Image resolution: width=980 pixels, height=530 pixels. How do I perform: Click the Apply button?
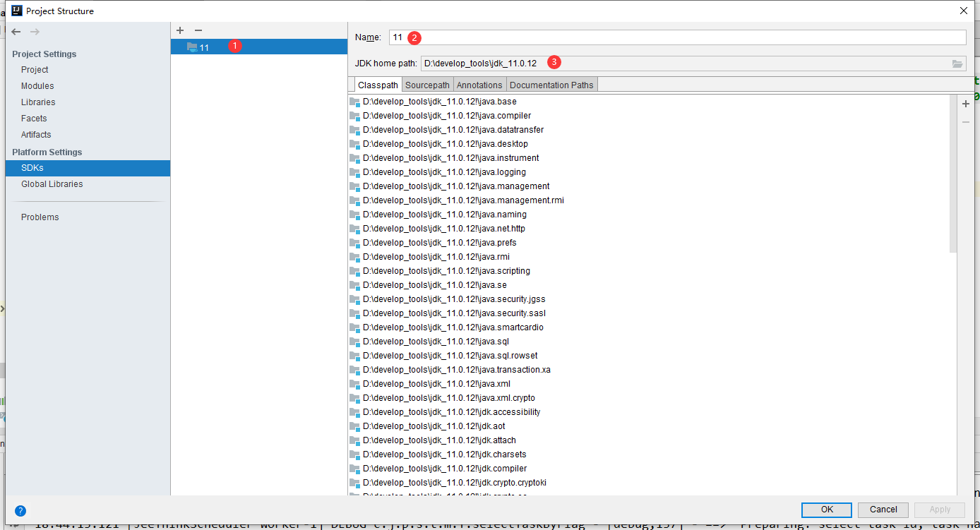coord(940,510)
